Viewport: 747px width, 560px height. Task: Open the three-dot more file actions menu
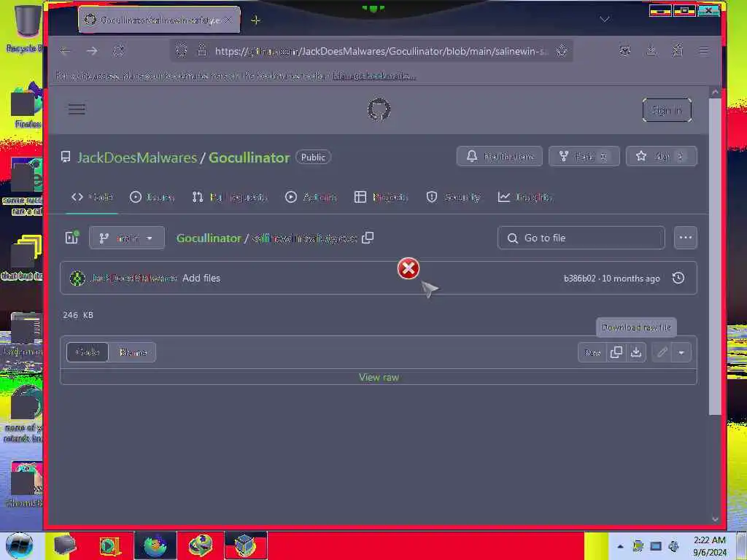pos(686,238)
